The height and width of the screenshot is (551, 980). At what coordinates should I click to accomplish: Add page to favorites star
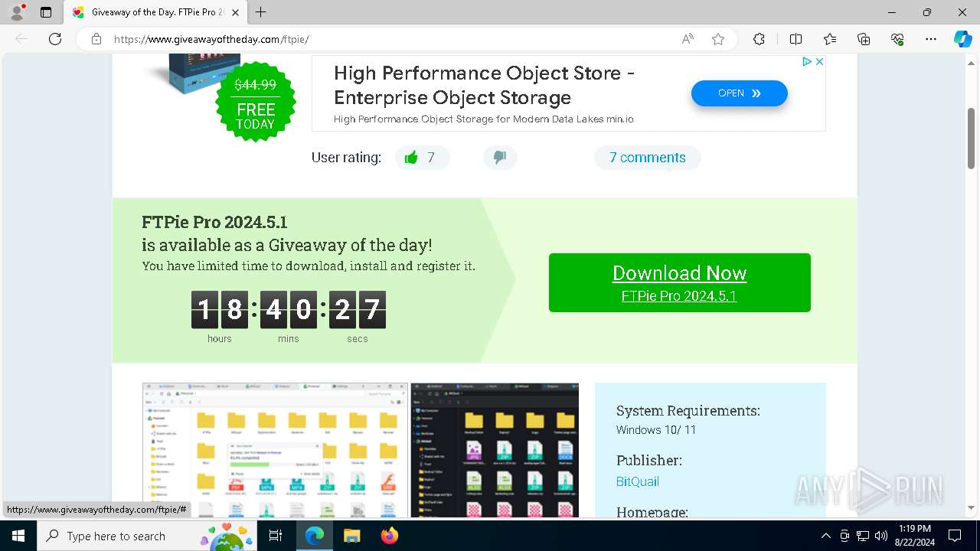coord(718,39)
